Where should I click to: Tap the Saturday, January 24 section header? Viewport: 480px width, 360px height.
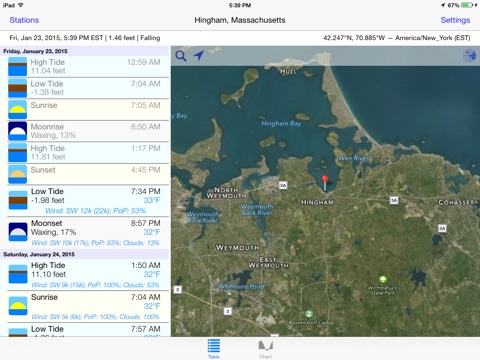point(85,254)
